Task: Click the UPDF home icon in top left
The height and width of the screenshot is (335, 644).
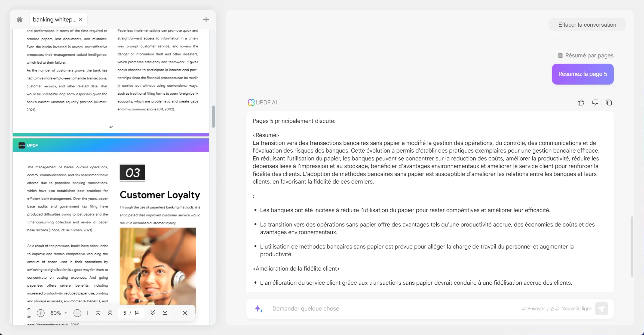Action: pyautogui.click(x=19, y=19)
